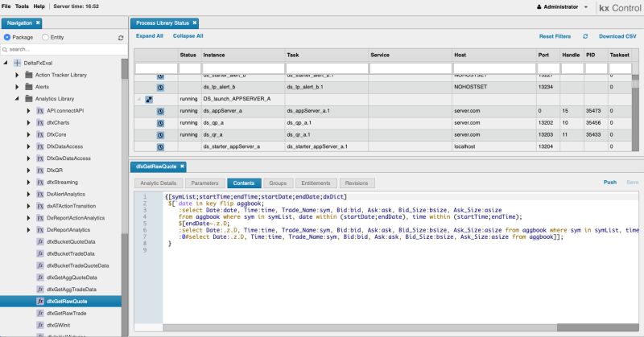The height and width of the screenshot is (337, 644).
Task: Refresh the Navigation tree
Action: pyautogui.click(x=121, y=38)
